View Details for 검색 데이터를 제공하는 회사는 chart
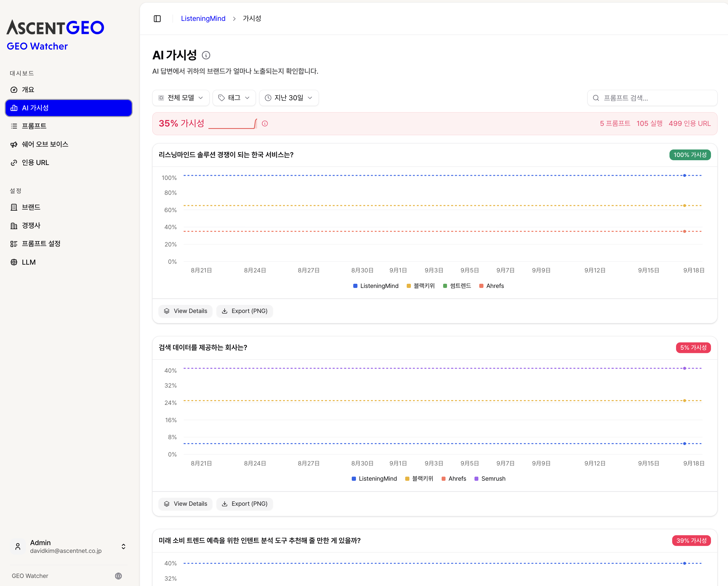The width and height of the screenshot is (728, 586). click(x=185, y=504)
